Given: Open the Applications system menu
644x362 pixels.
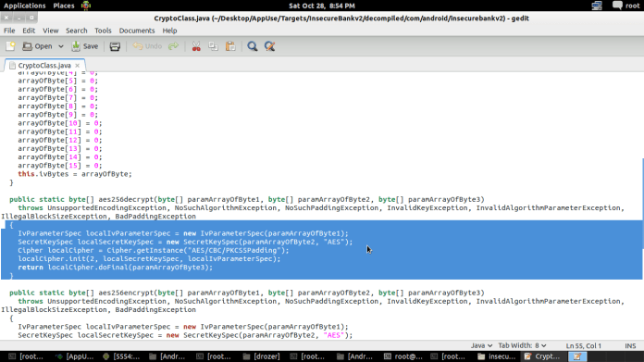Looking at the screenshot, I should [x=25, y=6].
